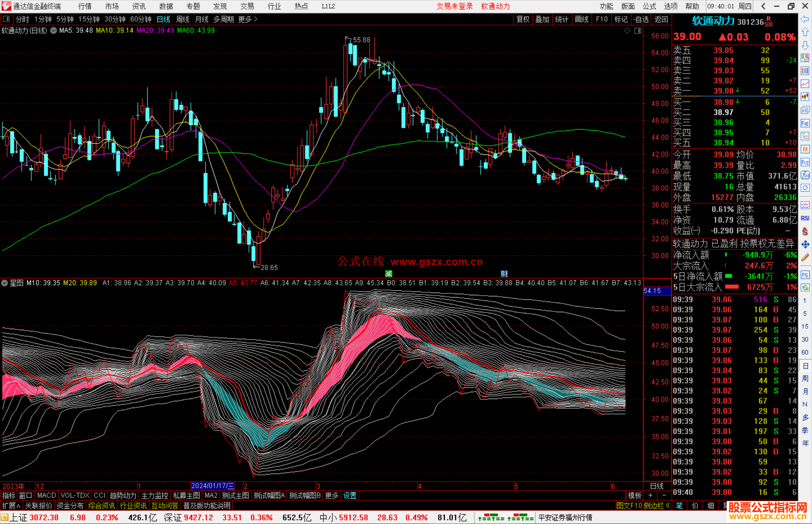This screenshot has height=524, width=812.
Task: Click the plus zoom button beside 模板
Action: click(650, 495)
